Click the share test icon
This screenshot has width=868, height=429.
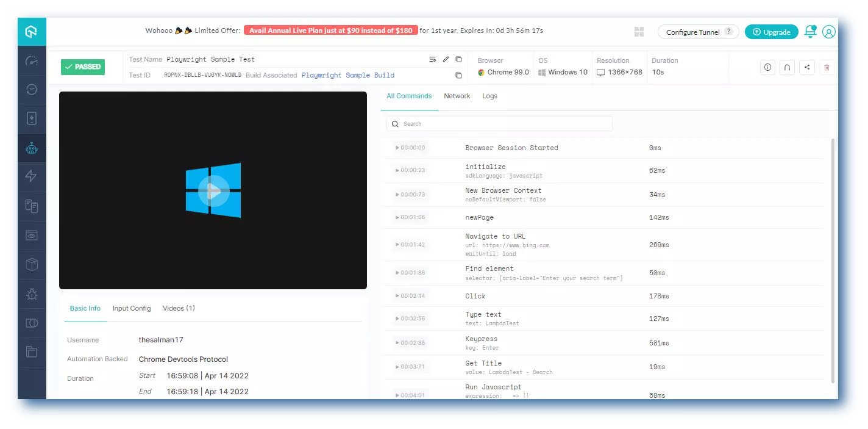coord(807,67)
